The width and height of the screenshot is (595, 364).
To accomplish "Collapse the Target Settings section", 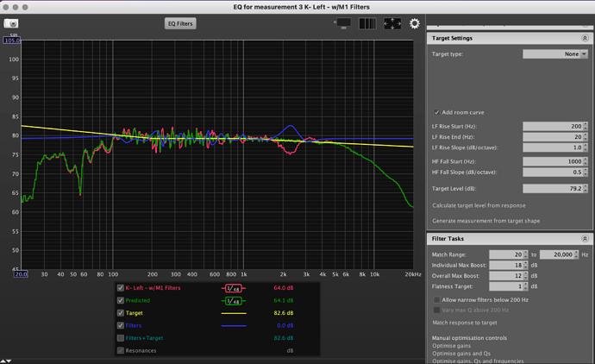I will point(585,38).
